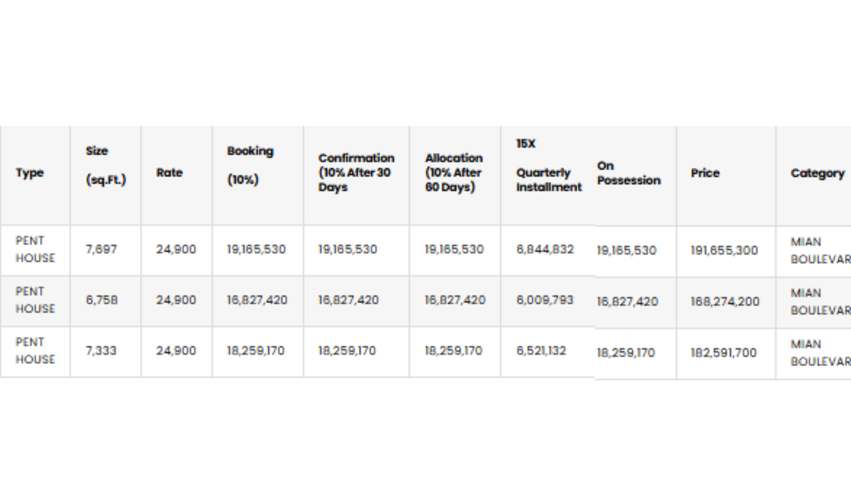Select the size value 6,758

(102, 300)
